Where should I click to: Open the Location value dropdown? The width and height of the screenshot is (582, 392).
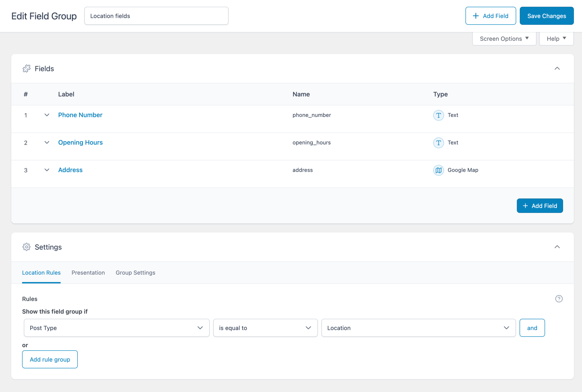click(418, 328)
